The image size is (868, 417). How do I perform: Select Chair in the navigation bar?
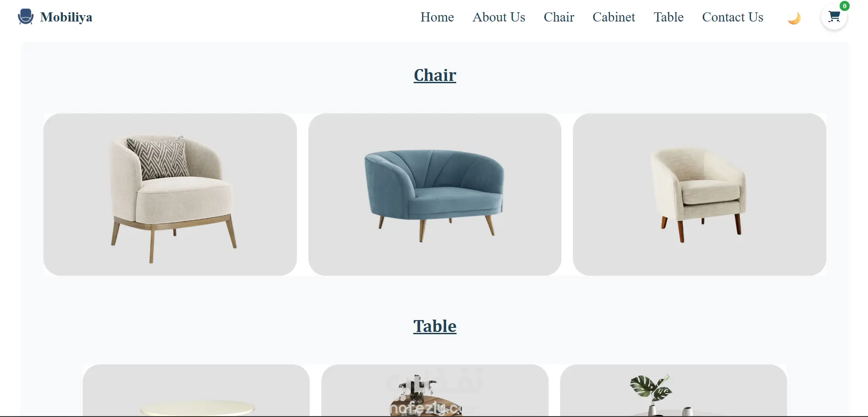pyautogui.click(x=559, y=17)
